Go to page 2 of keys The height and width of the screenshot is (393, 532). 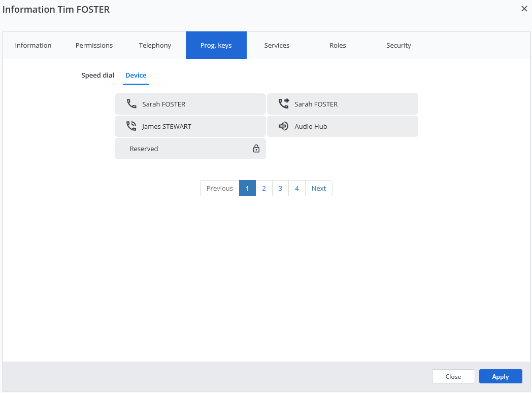click(264, 188)
